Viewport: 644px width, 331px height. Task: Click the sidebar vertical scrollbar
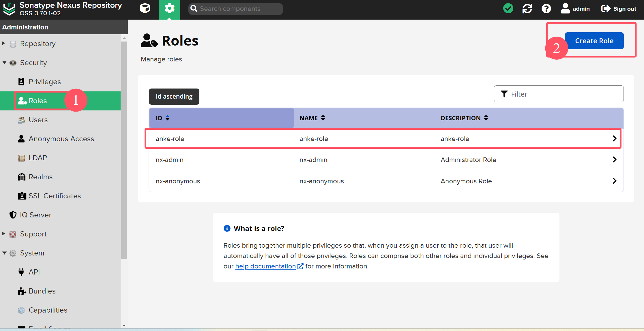pos(124,150)
